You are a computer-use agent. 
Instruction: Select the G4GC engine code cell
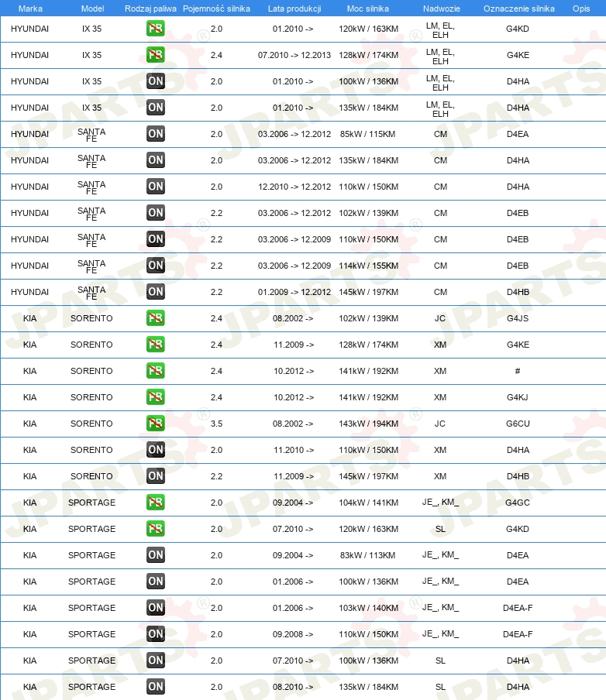[x=518, y=503]
